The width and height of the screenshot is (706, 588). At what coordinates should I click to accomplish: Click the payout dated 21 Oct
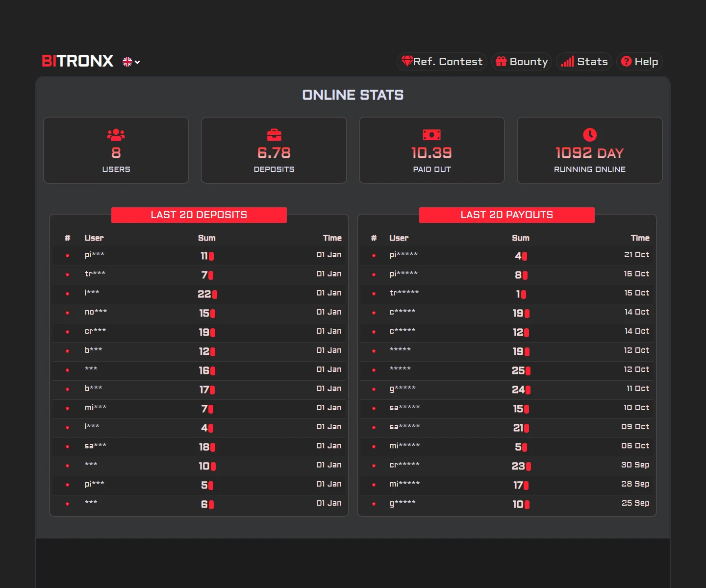coord(636,255)
